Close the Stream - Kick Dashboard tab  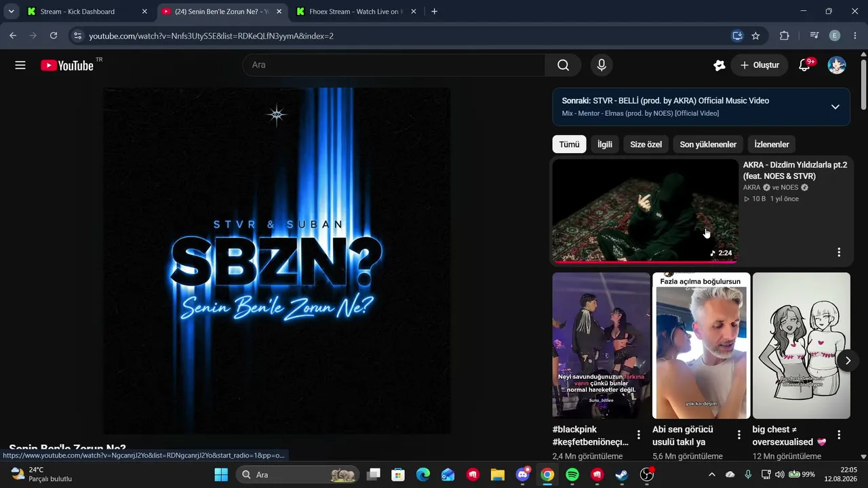pos(144,12)
